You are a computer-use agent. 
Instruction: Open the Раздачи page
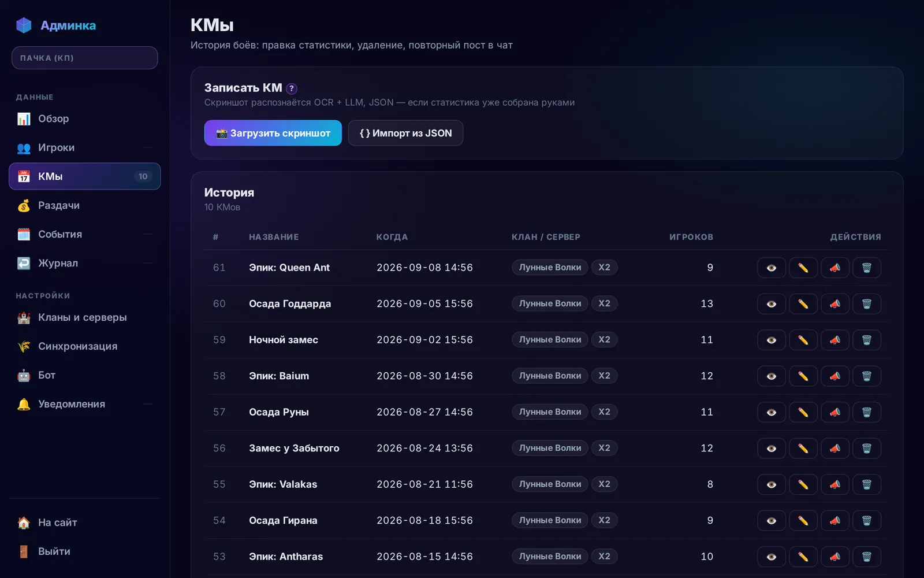(85, 205)
